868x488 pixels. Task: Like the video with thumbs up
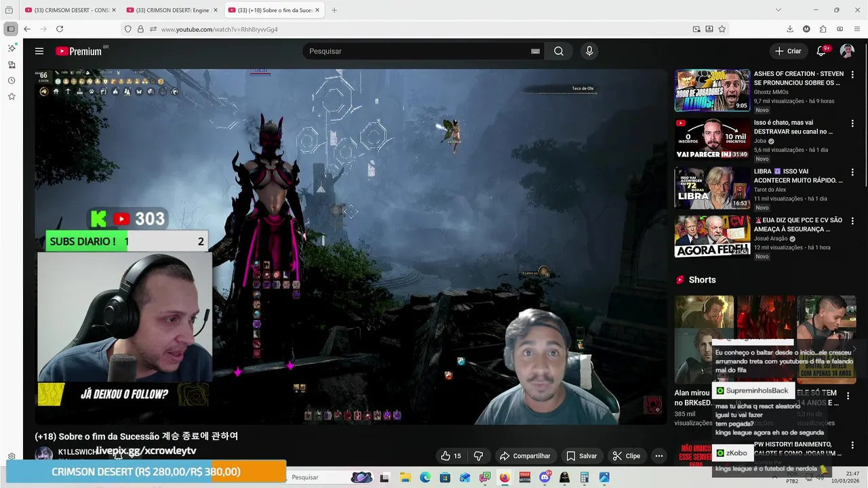click(x=451, y=456)
